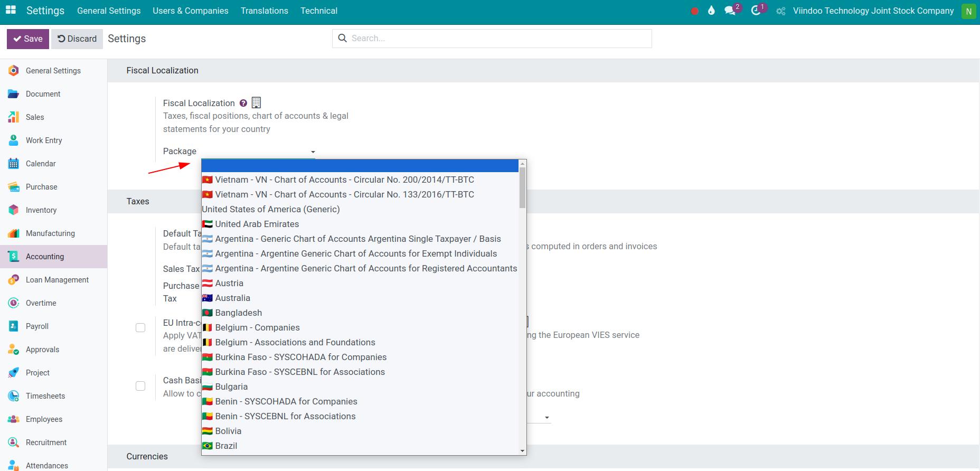Select United States of America (Generic)
The image size is (980, 471).
[x=360, y=209]
